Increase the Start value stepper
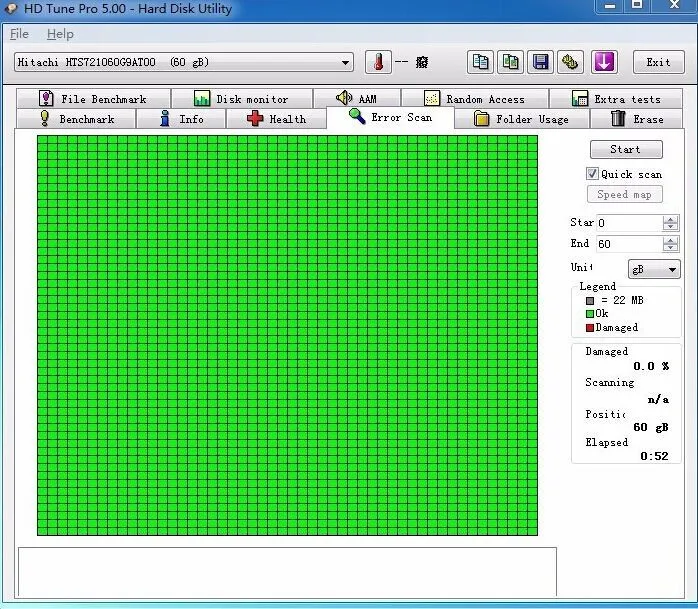The height and width of the screenshot is (609, 698). point(670,219)
